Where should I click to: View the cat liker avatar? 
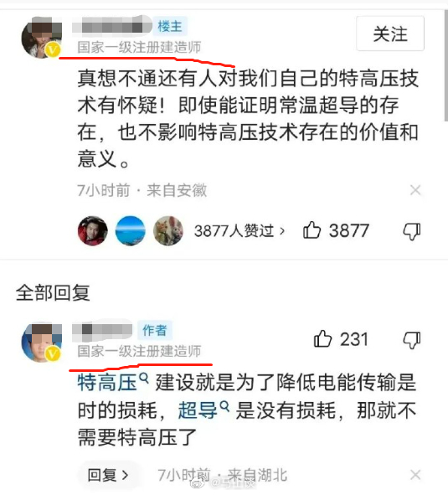(168, 231)
